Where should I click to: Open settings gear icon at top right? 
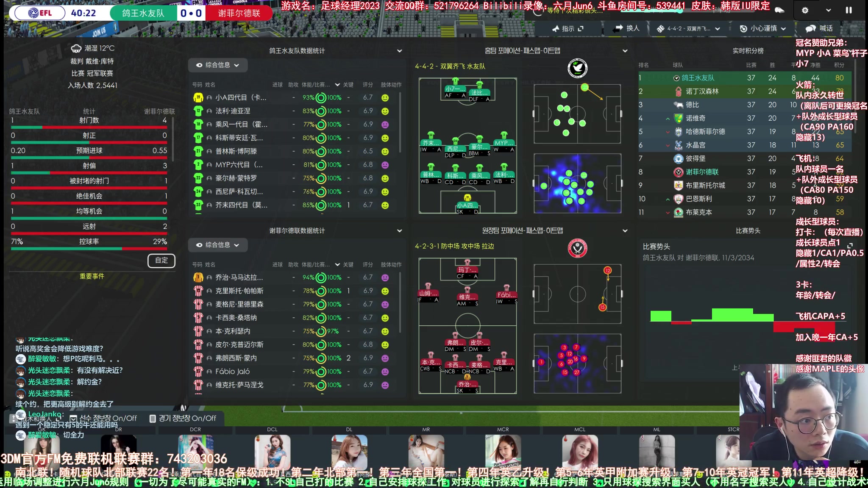click(805, 10)
